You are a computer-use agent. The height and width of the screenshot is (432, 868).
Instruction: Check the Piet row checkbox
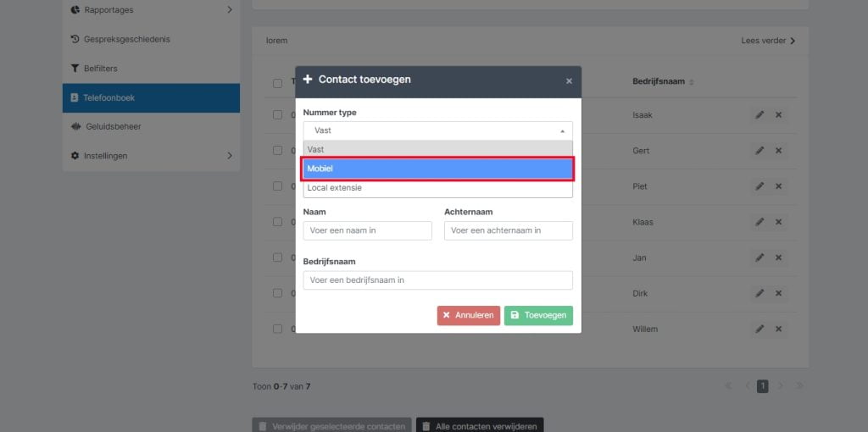277,186
